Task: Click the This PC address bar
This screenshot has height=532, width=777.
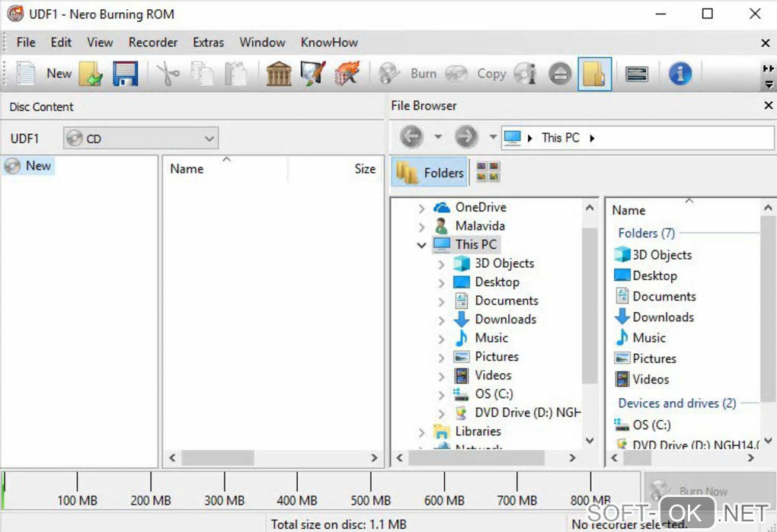Action: tap(638, 138)
